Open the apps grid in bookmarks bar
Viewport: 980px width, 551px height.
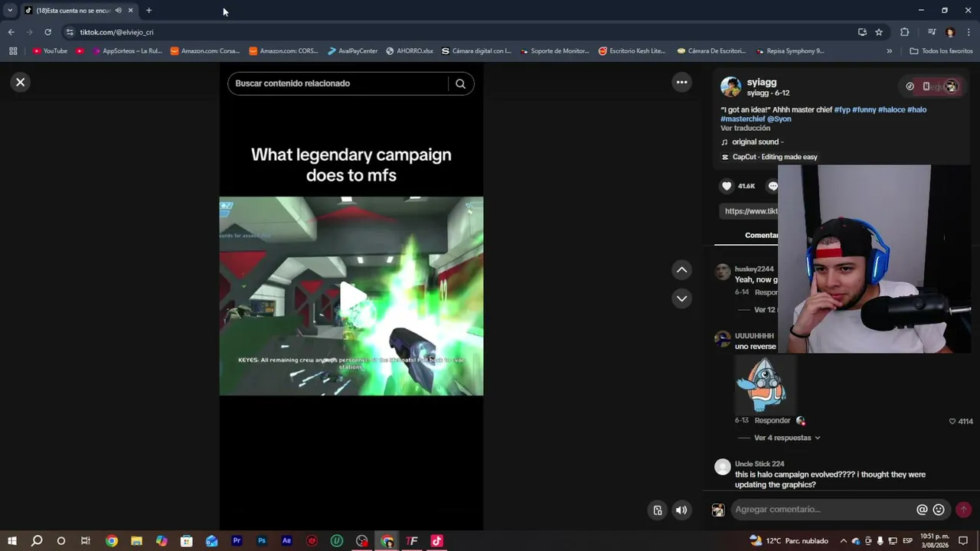(13, 51)
